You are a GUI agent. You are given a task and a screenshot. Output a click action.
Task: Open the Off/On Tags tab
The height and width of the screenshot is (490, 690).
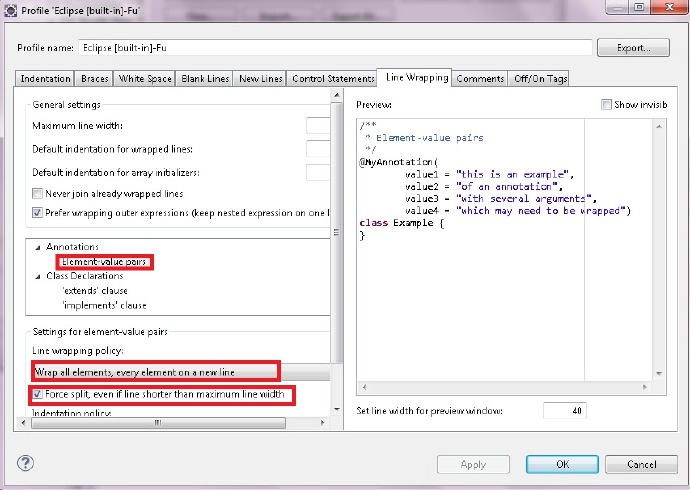click(540, 79)
